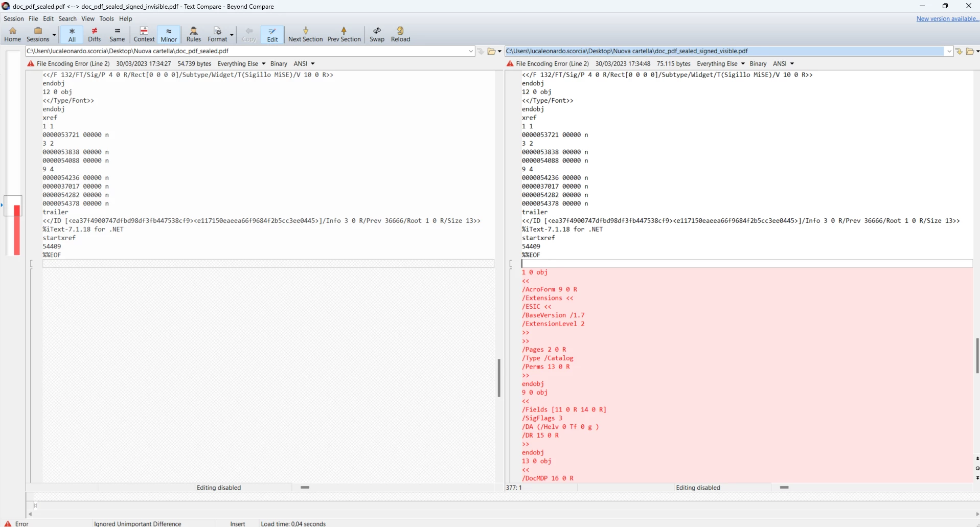This screenshot has height=527, width=980.
Task: Click the left pane open-file folder icon
Action: tap(491, 51)
